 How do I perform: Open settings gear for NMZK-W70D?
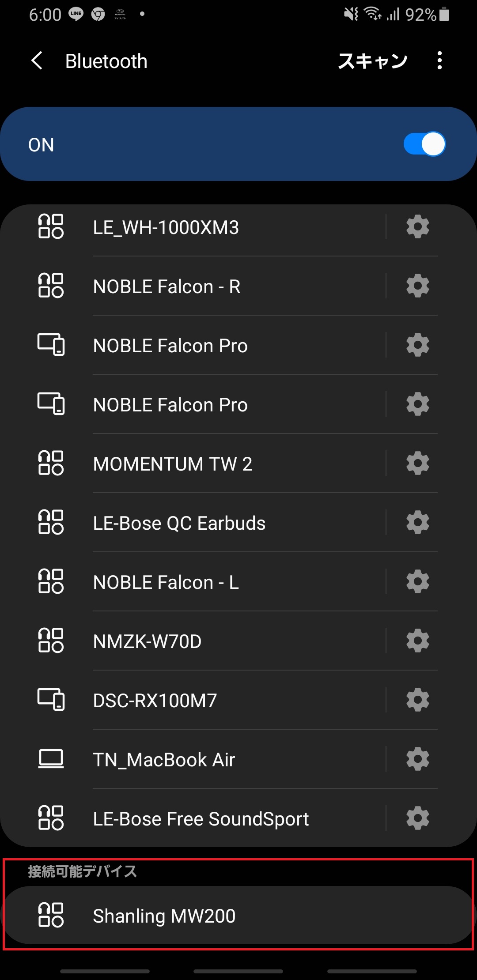[x=417, y=641]
